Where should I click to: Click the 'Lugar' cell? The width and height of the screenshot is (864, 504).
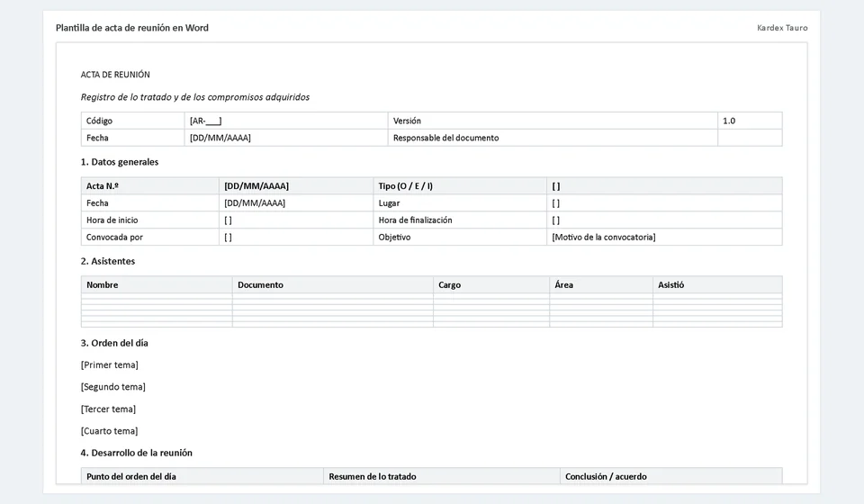pos(460,202)
